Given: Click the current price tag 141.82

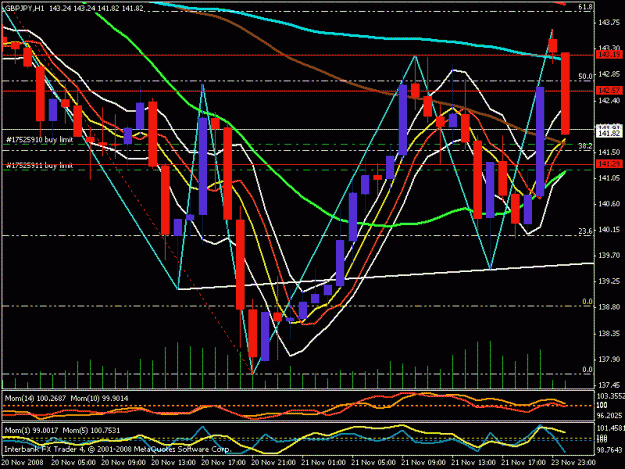Looking at the screenshot, I should [609, 133].
